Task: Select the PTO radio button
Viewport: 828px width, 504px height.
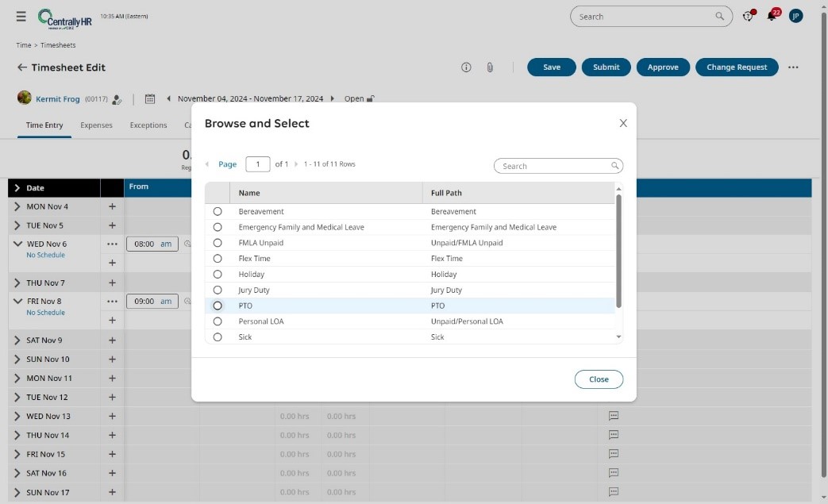Action: click(218, 306)
